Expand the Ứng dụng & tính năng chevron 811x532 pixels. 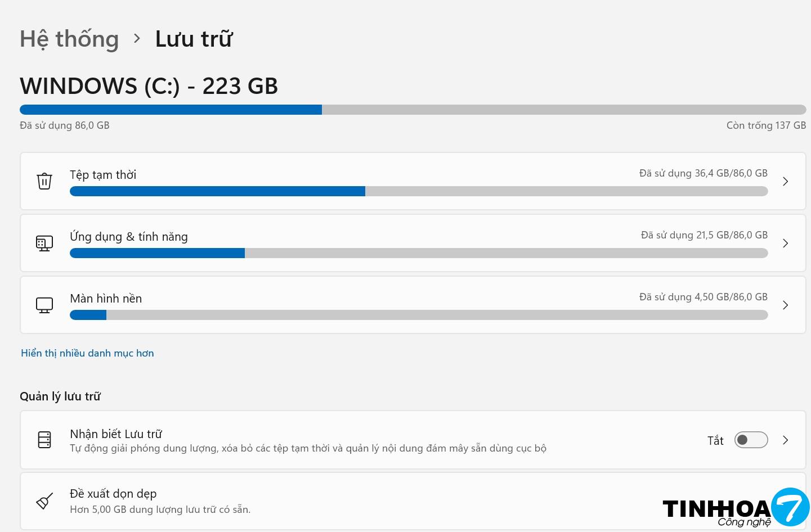(x=785, y=243)
